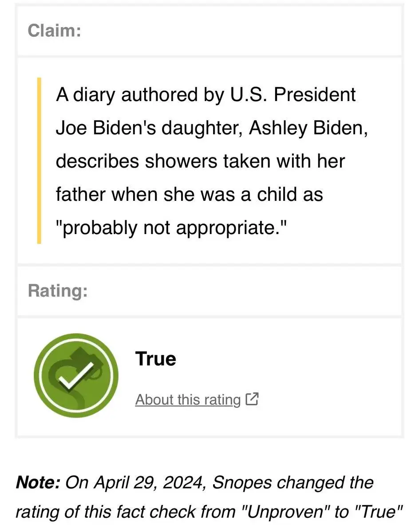Click the bold True rating label
The image size is (419, 532).
pos(155,359)
